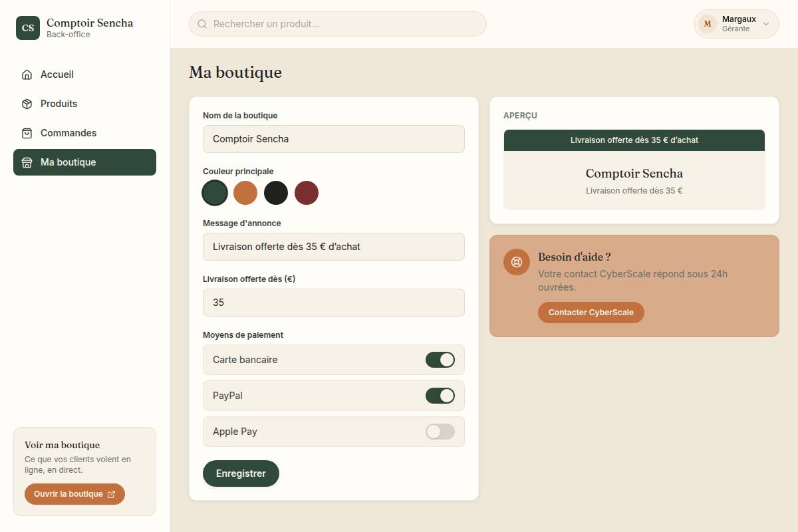
Task: Click the green announcement banner in Aperçu
Action: 634,140
